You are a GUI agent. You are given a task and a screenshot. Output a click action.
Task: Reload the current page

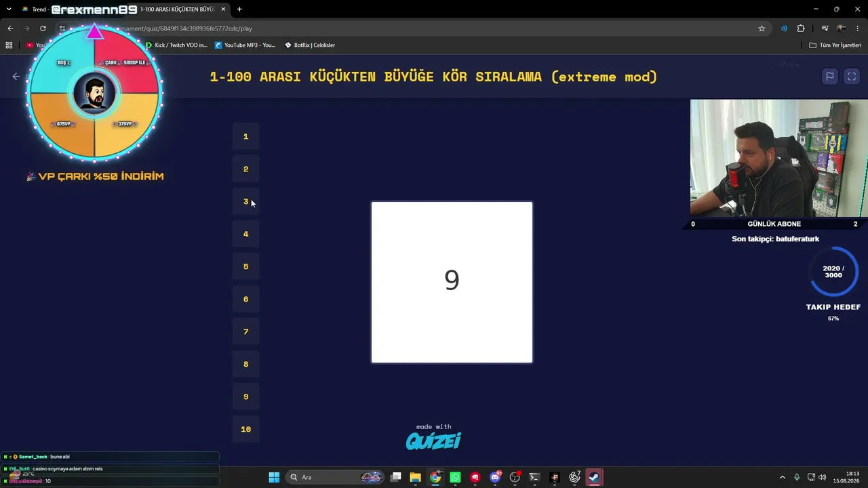tap(43, 28)
